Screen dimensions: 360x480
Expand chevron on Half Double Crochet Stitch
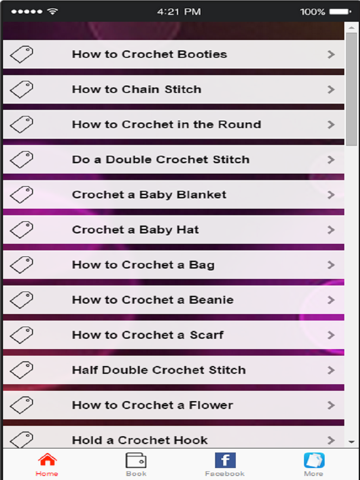[x=331, y=370]
